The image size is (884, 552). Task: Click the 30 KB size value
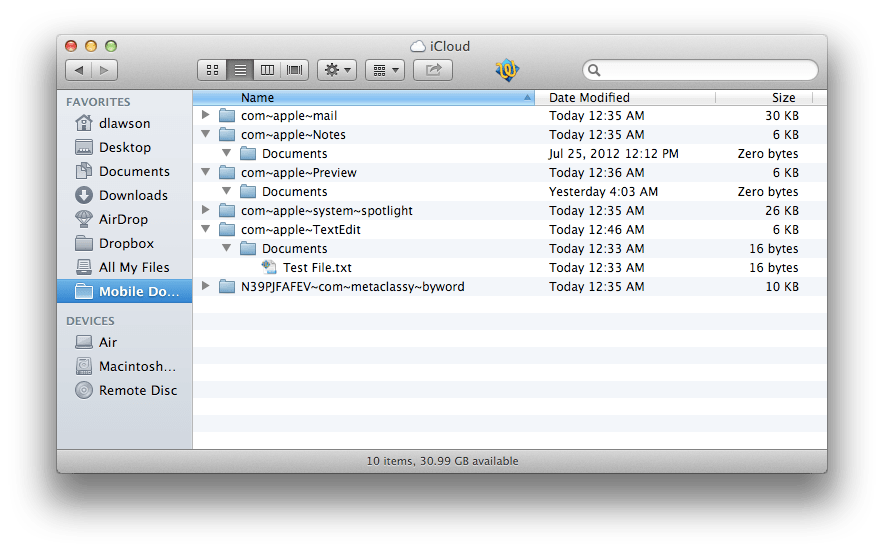781,116
